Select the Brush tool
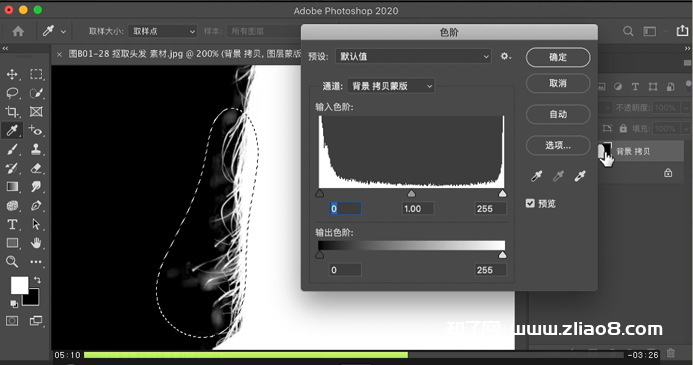The image size is (693, 365). click(12, 149)
